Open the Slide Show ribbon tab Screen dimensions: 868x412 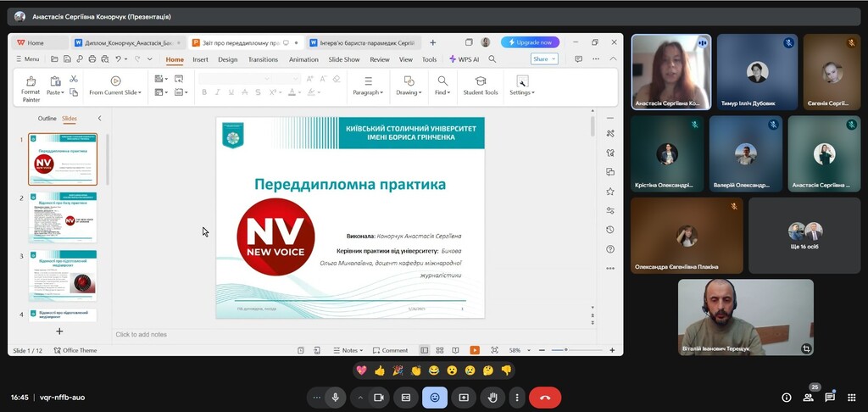344,59
